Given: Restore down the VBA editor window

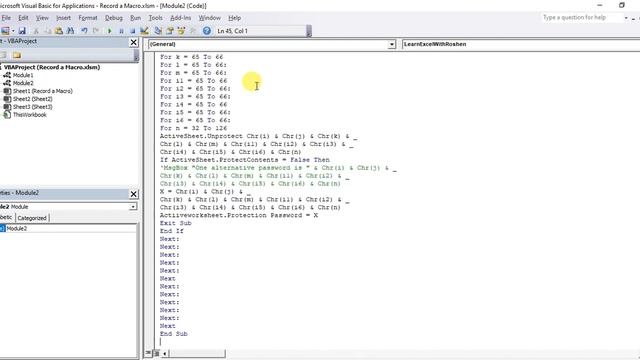Looking at the screenshot, I should tap(622, 5).
